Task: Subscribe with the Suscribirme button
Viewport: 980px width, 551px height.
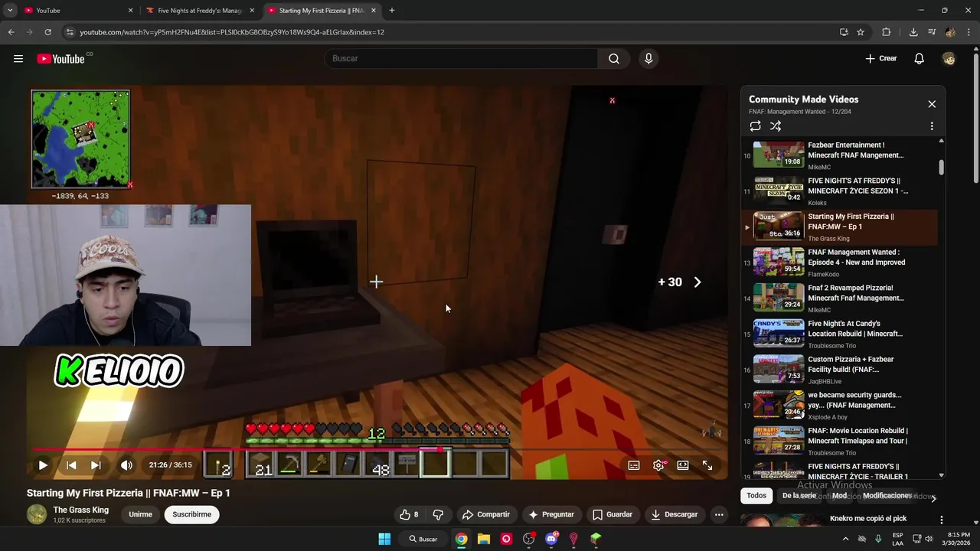Action: 191,514
